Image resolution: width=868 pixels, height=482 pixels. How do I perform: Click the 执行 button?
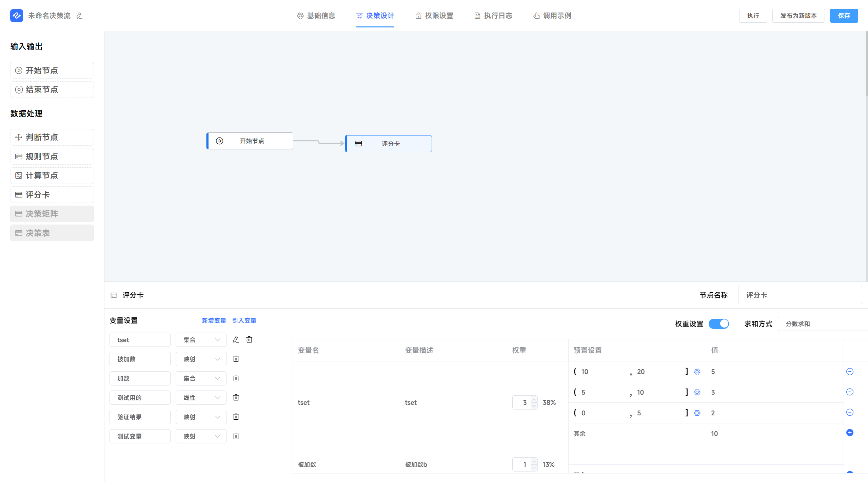[753, 16]
